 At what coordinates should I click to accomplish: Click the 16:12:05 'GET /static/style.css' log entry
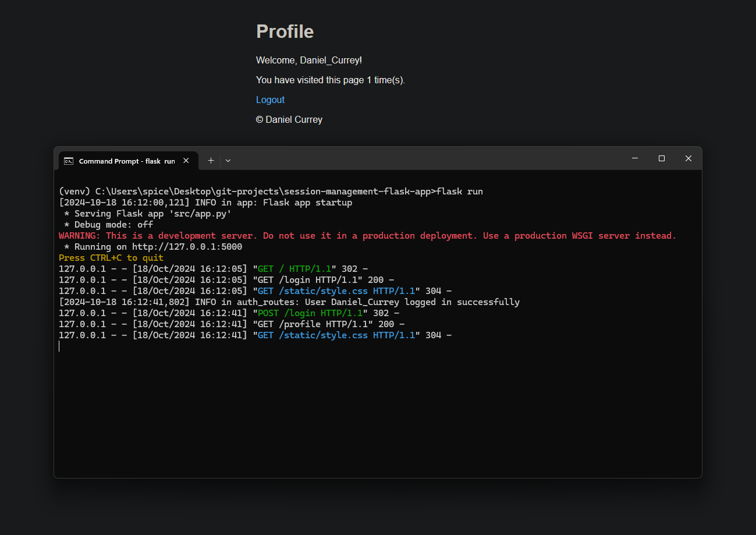coord(255,291)
